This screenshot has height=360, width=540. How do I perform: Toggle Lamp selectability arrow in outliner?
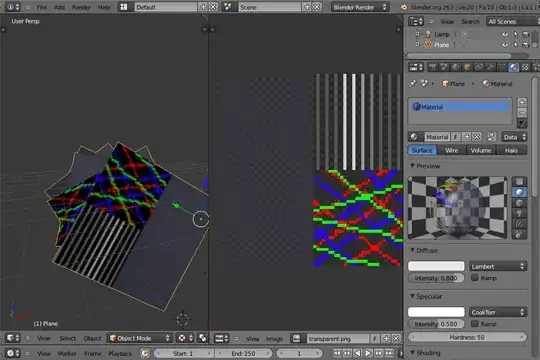516,34
